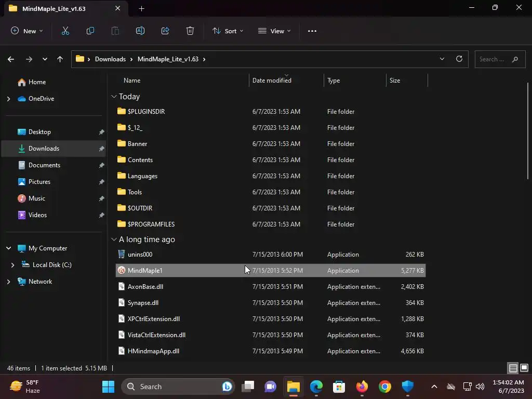The width and height of the screenshot is (532, 399).
Task: Add a new File Explorer tab
Action: pyautogui.click(x=141, y=9)
